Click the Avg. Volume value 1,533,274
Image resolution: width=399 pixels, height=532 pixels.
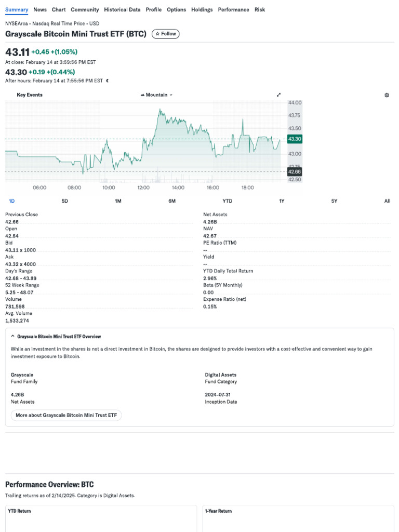point(17,321)
